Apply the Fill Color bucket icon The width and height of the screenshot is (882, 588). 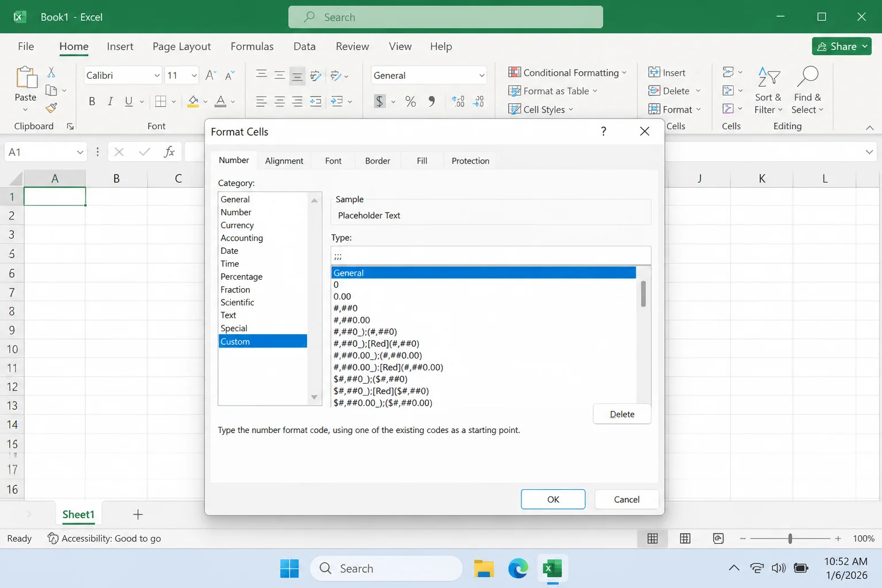point(194,102)
